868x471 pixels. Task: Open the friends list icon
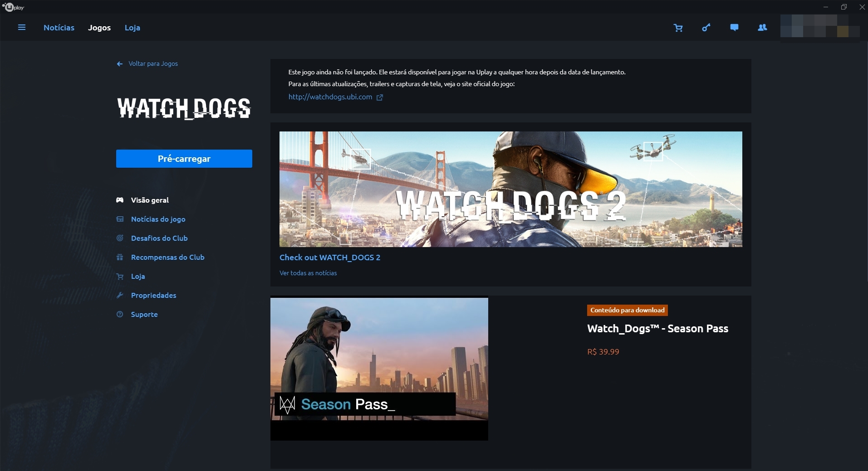pos(762,28)
